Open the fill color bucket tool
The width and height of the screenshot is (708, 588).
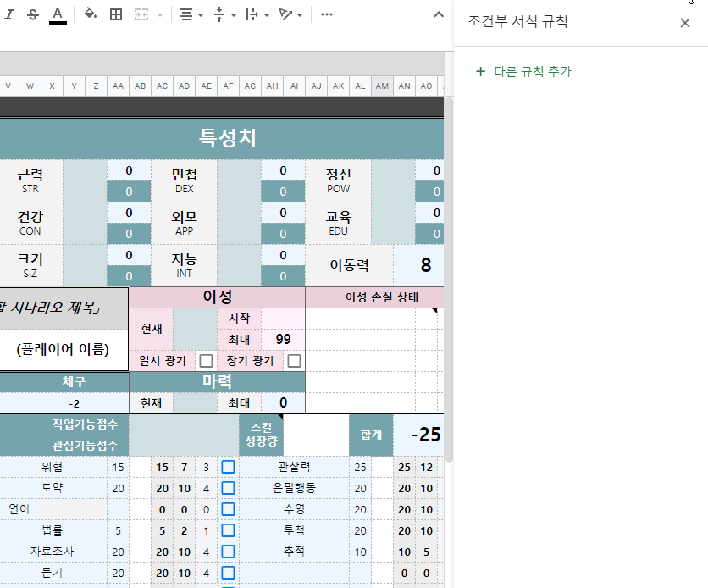click(x=91, y=14)
